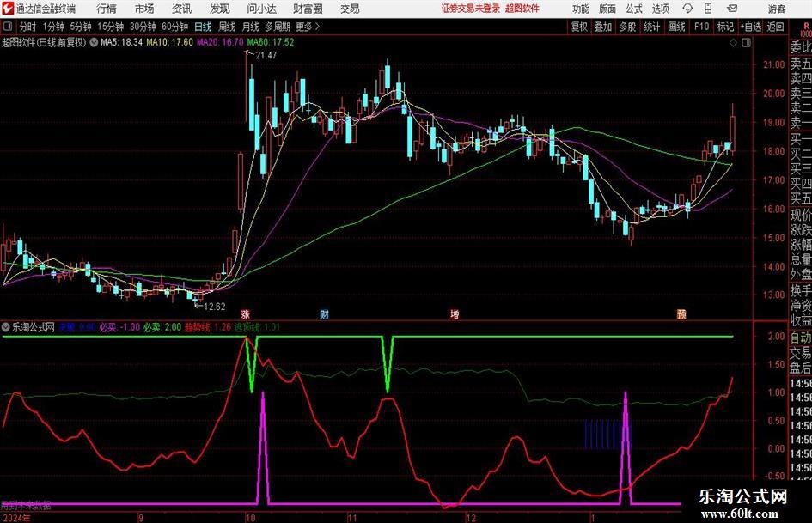
Task: Click the 趋势线: 1.26 indicator label
Action: tap(208, 327)
